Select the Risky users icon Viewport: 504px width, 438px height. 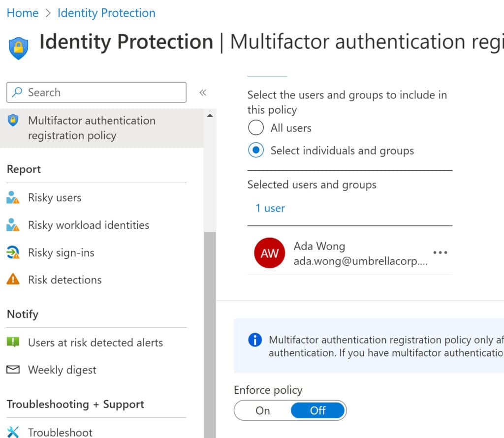tap(14, 197)
